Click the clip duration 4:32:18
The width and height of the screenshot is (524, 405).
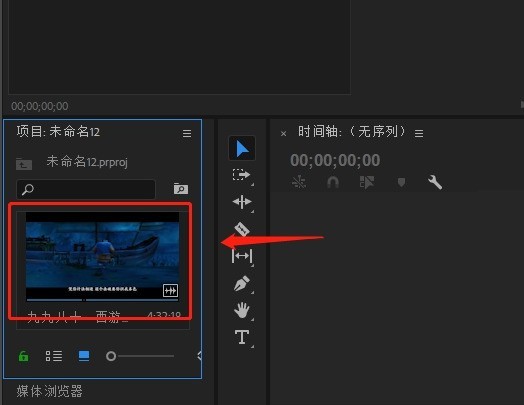[164, 316]
